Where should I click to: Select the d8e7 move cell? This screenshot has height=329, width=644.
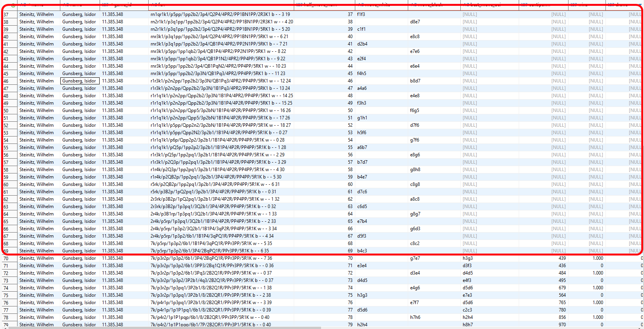[415, 22]
